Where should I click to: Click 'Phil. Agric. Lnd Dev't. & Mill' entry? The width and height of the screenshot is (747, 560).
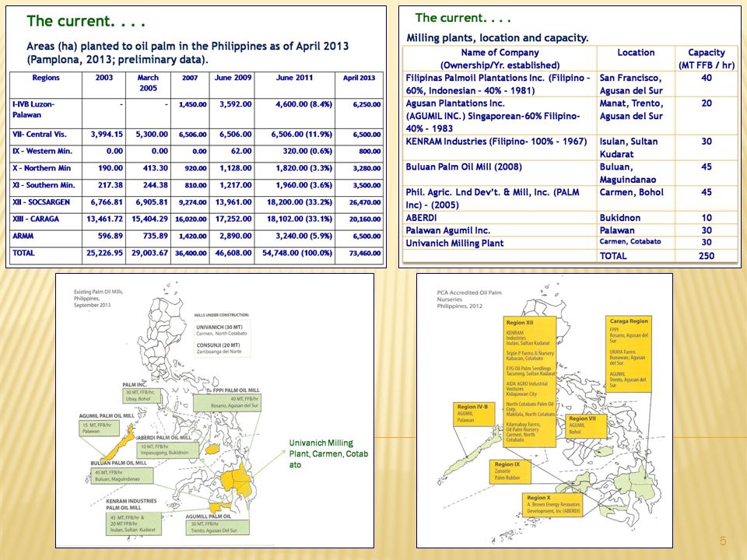point(492,198)
